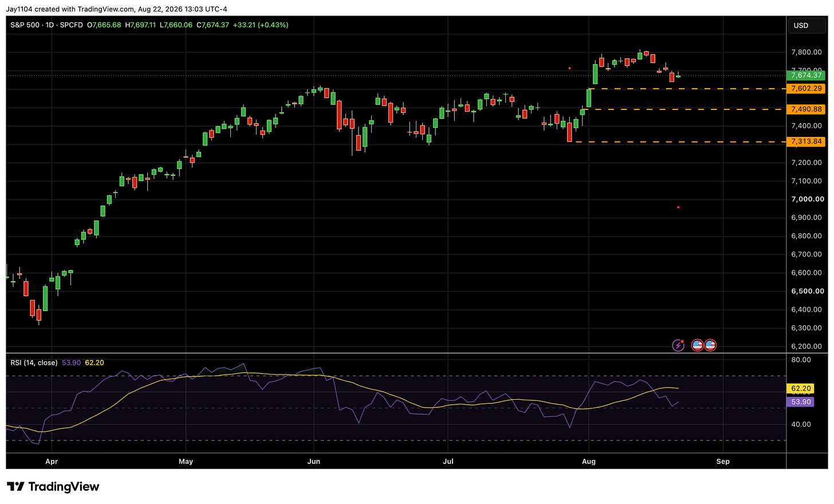Image resolution: width=834 pixels, height=504 pixels.
Task: Select the orange 7,490.88 price level label
Action: point(807,109)
